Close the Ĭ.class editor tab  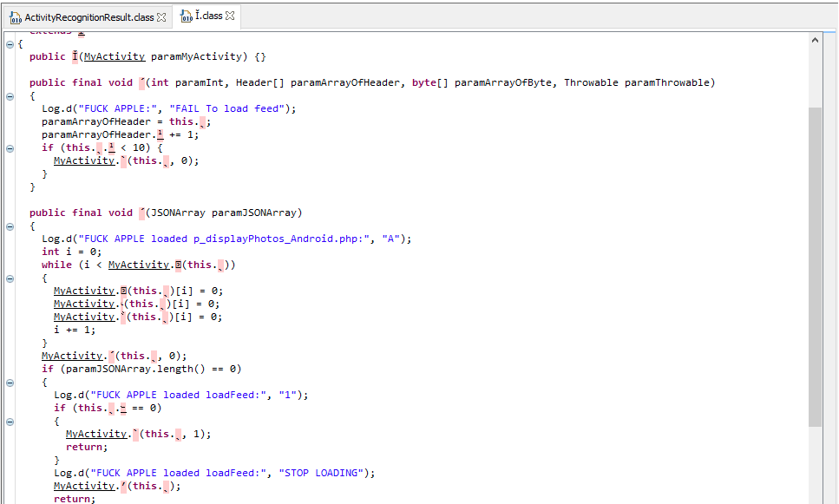pos(230,16)
